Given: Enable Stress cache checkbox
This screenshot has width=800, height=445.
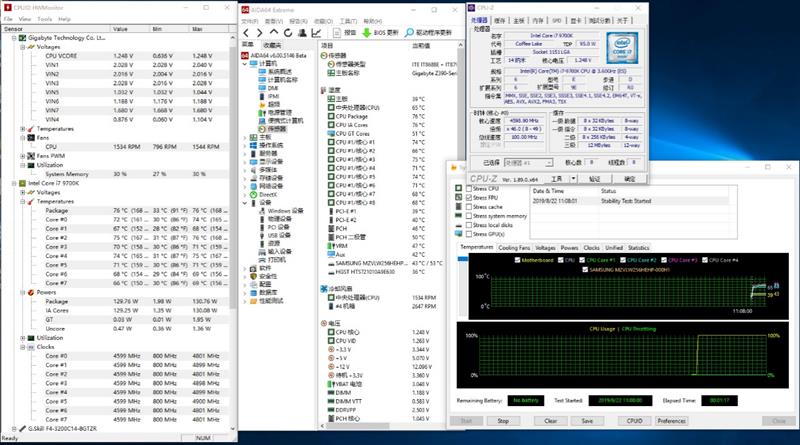Looking at the screenshot, I should click(x=468, y=207).
